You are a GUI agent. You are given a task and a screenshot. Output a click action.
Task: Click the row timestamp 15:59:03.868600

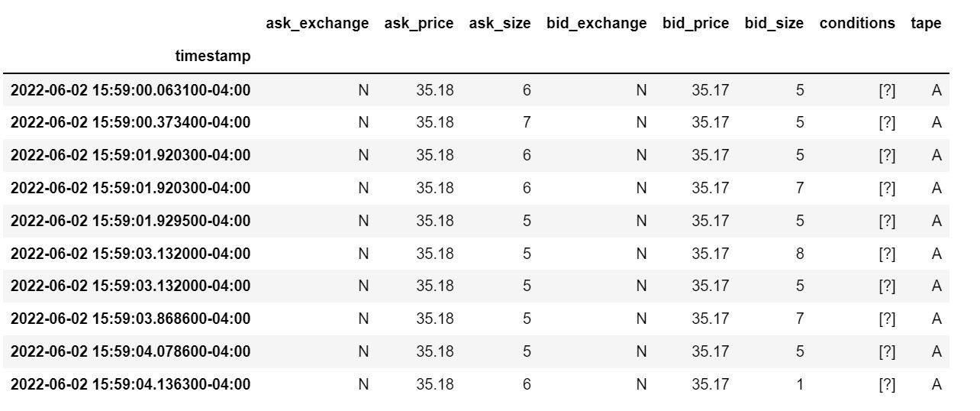click(x=131, y=319)
